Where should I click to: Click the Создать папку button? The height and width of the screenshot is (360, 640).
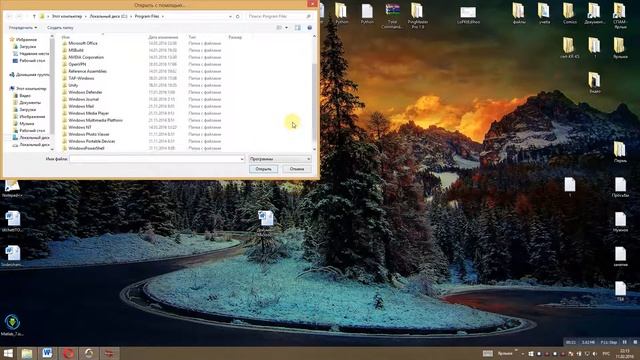(60, 27)
